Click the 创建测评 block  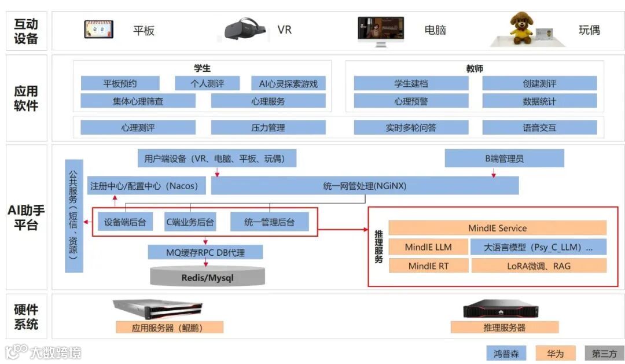coord(540,83)
